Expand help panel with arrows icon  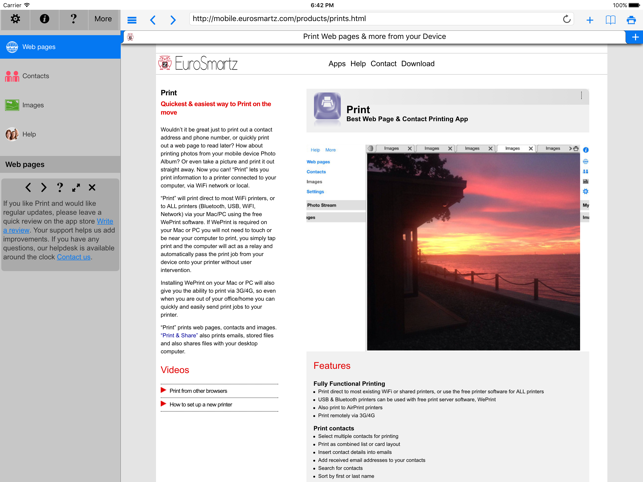[x=76, y=187]
